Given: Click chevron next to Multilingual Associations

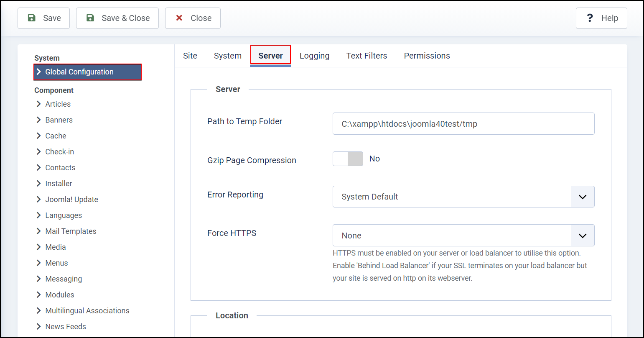Looking at the screenshot, I should pyautogui.click(x=39, y=310).
